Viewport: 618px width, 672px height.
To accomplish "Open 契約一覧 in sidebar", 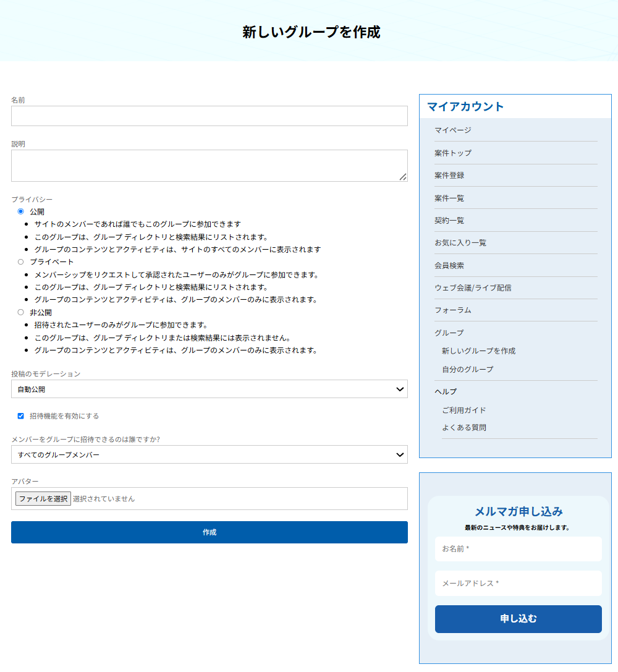I will [449, 220].
